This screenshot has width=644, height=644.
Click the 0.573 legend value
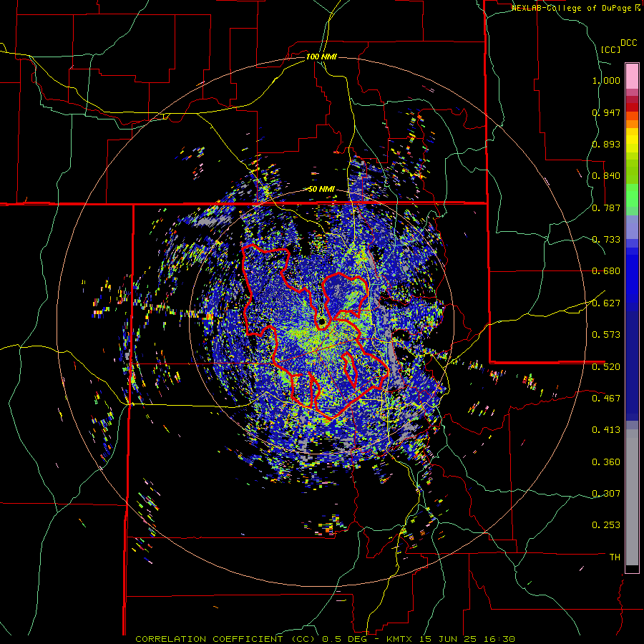click(606, 334)
